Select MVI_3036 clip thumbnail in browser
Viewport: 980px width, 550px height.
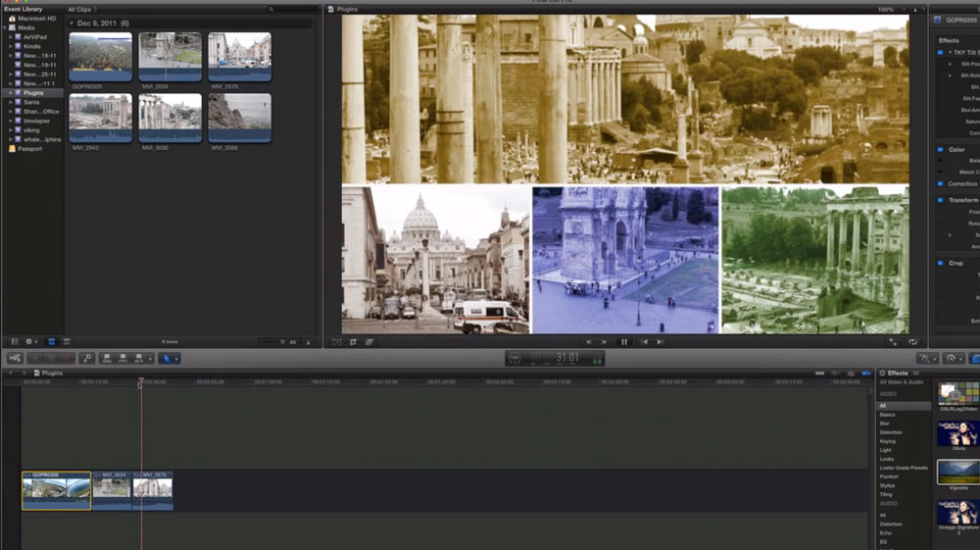click(x=170, y=118)
